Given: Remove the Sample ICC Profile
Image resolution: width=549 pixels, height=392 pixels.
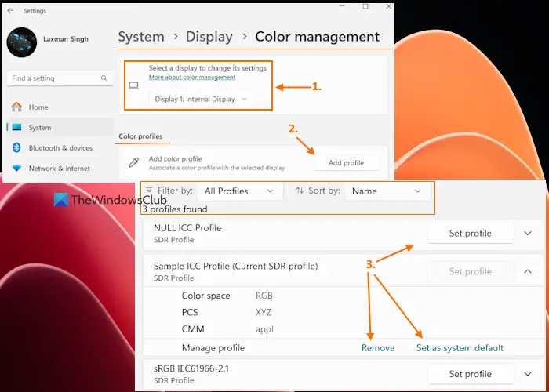Looking at the screenshot, I should tap(378, 347).
